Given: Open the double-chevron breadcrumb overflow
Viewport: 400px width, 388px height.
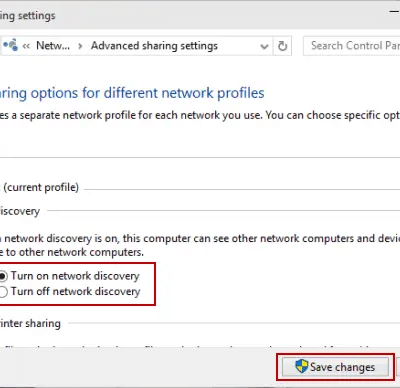Looking at the screenshot, I should [26, 46].
